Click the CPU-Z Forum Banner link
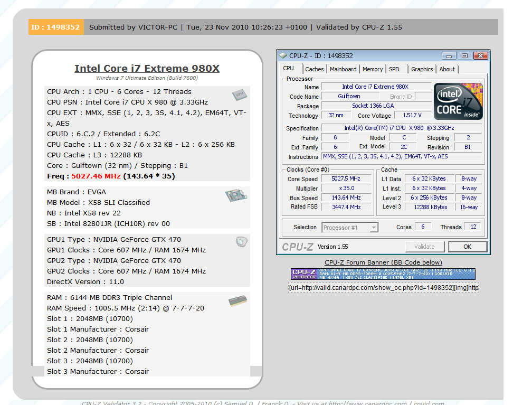 click(383, 262)
